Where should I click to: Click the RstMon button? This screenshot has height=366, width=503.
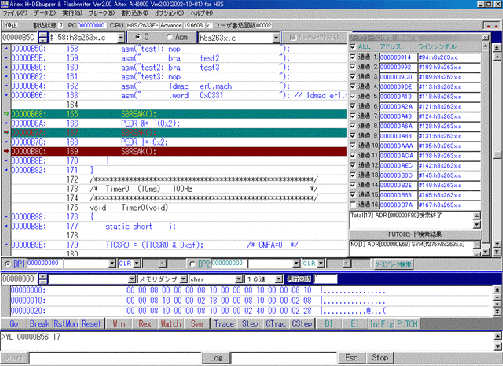(66, 324)
